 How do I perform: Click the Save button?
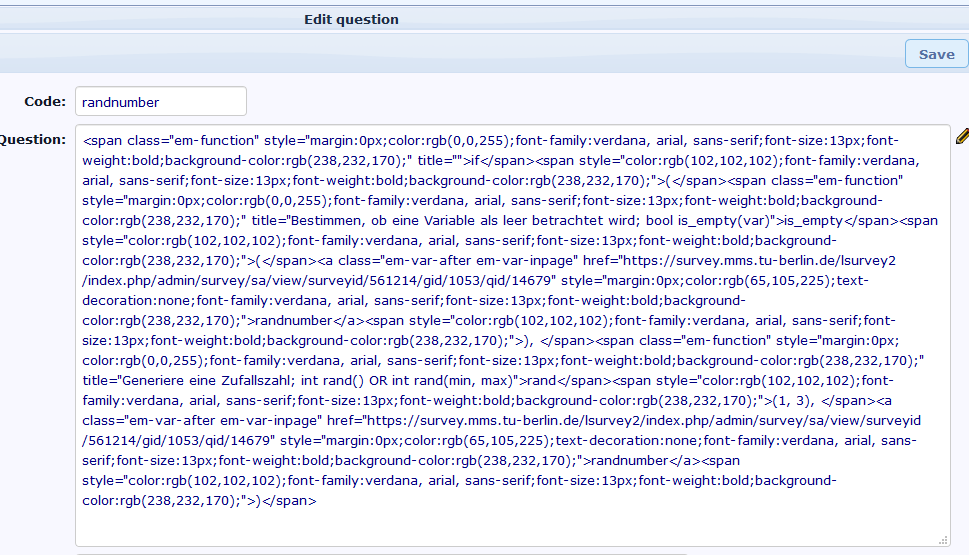pos(936,54)
